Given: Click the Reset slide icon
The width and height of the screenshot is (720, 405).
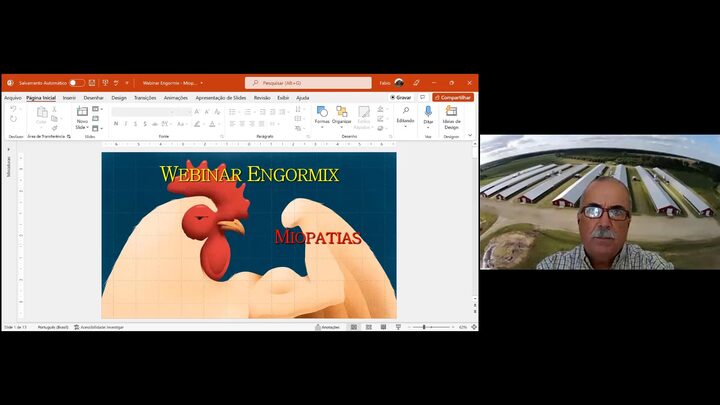Looking at the screenshot, I should click(x=96, y=119).
